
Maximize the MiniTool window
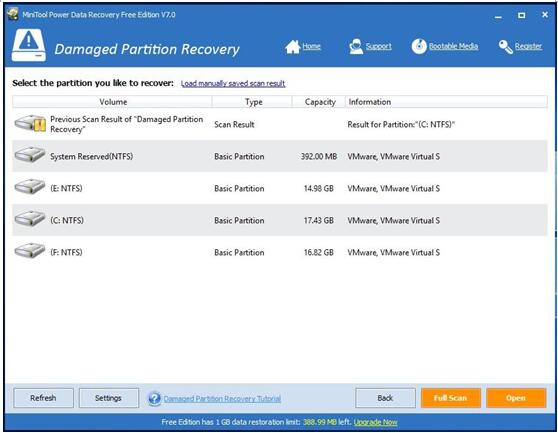522,15
